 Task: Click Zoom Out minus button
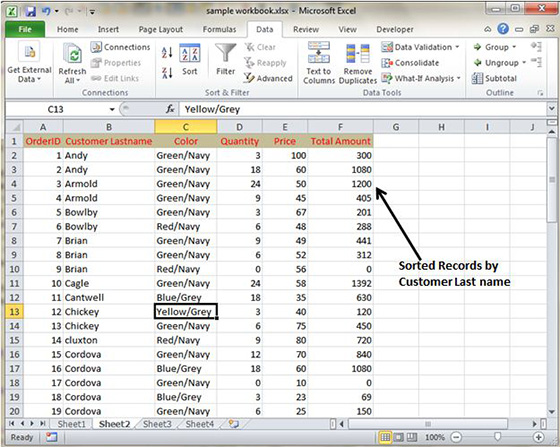456,437
